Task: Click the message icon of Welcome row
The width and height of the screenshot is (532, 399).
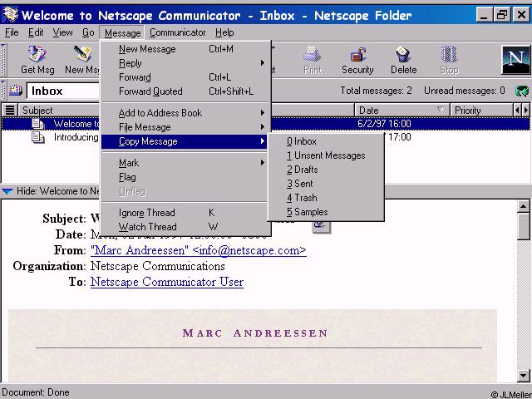Action: 38,124
